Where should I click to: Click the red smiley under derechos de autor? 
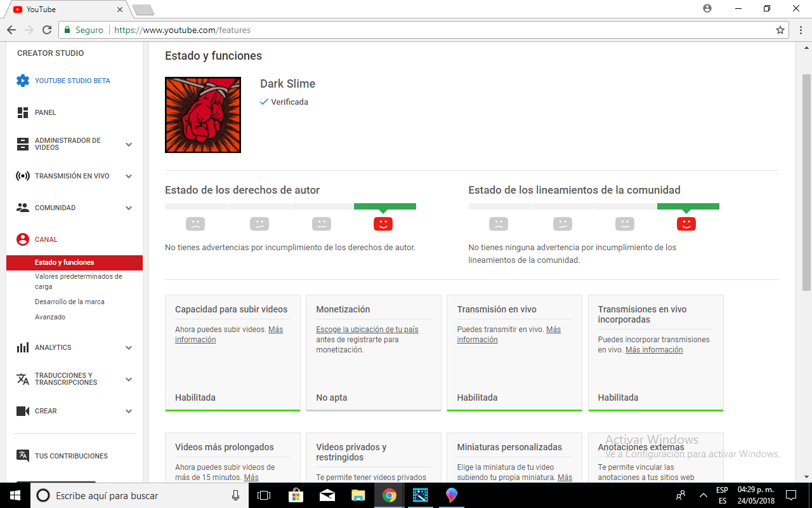(x=383, y=224)
